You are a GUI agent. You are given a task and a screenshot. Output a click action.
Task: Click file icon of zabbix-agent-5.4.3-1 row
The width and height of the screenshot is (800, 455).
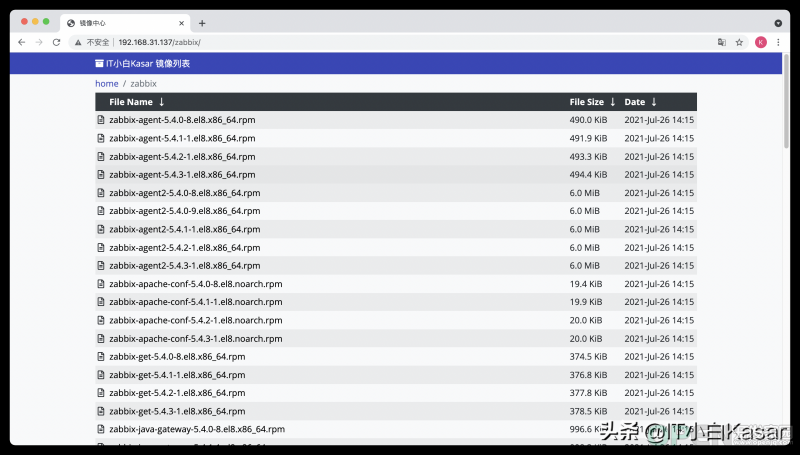coord(101,174)
